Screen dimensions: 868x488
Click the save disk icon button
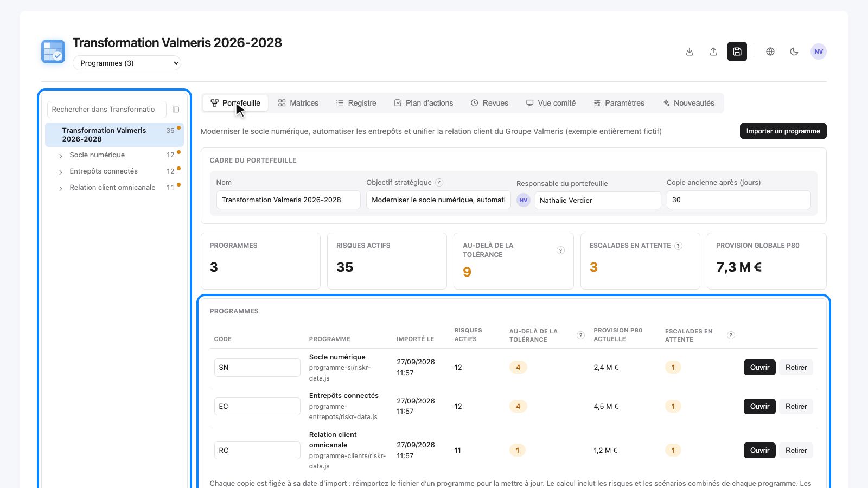coord(737,52)
